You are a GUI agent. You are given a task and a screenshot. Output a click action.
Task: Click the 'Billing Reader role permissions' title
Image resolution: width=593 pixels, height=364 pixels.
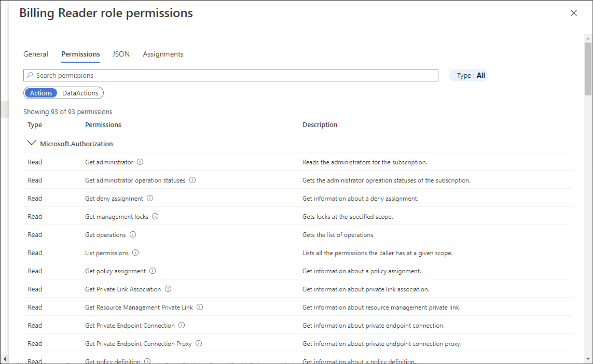(x=106, y=13)
